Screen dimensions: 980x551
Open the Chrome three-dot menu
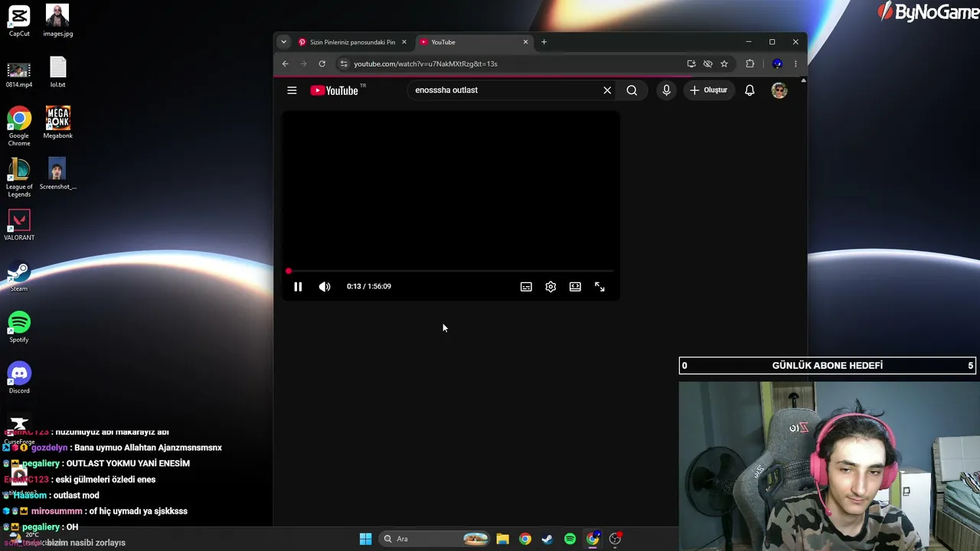tap(795, 64)
